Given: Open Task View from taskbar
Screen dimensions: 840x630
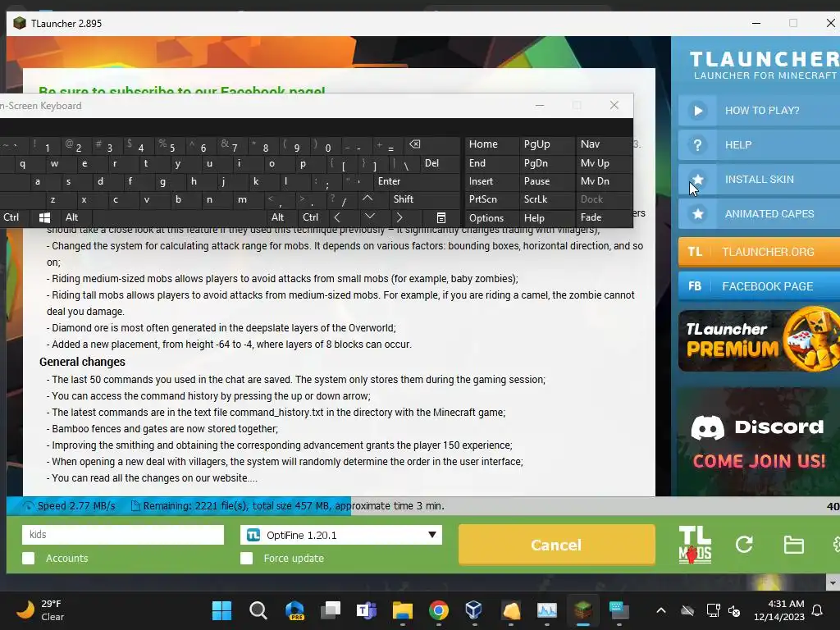Looking at the screenshot, I should 331,610.
